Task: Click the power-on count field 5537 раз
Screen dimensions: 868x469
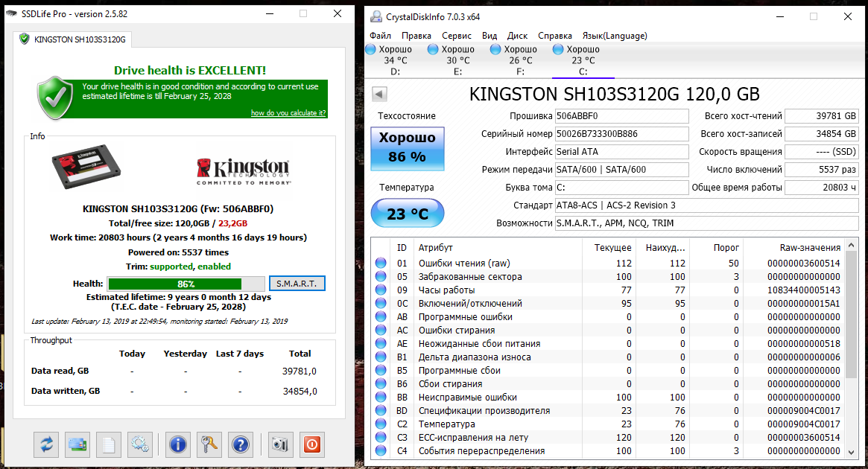Action: pyautogui.click(x=822, y=169)
